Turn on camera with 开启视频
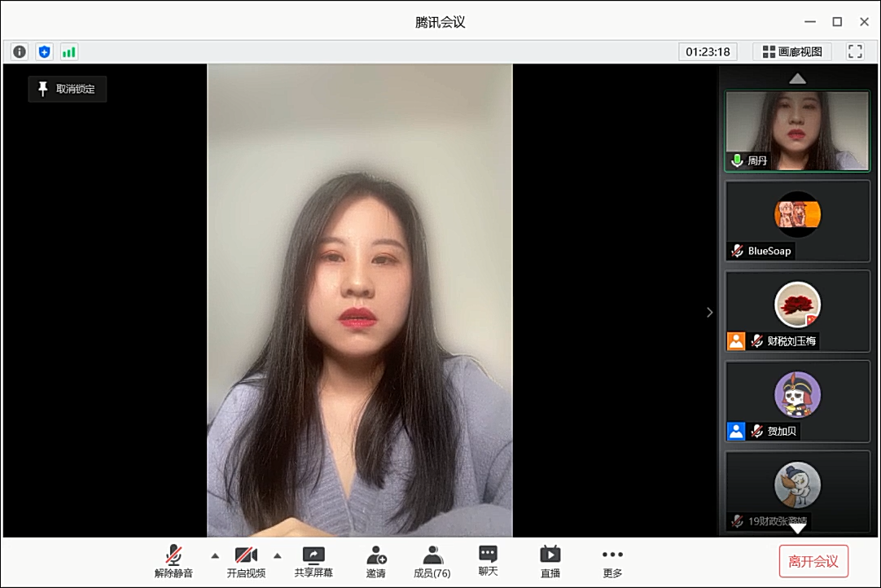Screen dimensions: 881x588 tap(246, 562)
